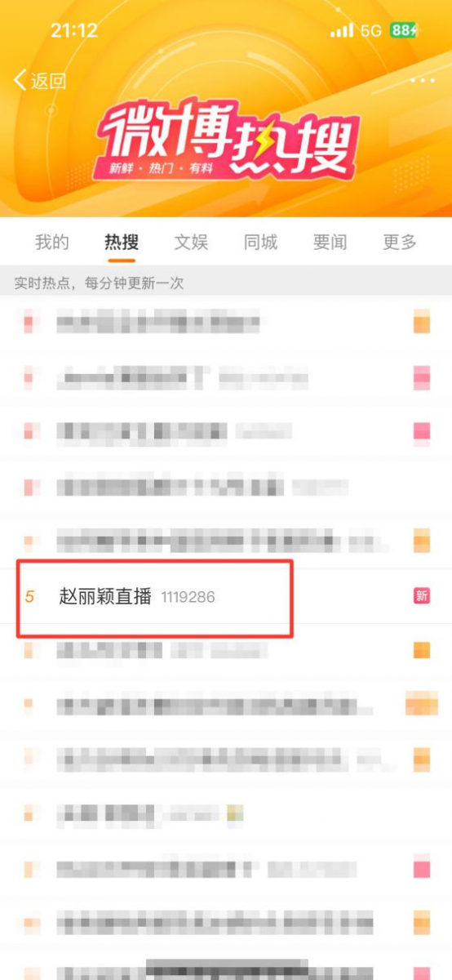Screen dimensions: 452x980
Task: Tap the search count 1119286
Action: pyautogui.click(x=188, y=597)
